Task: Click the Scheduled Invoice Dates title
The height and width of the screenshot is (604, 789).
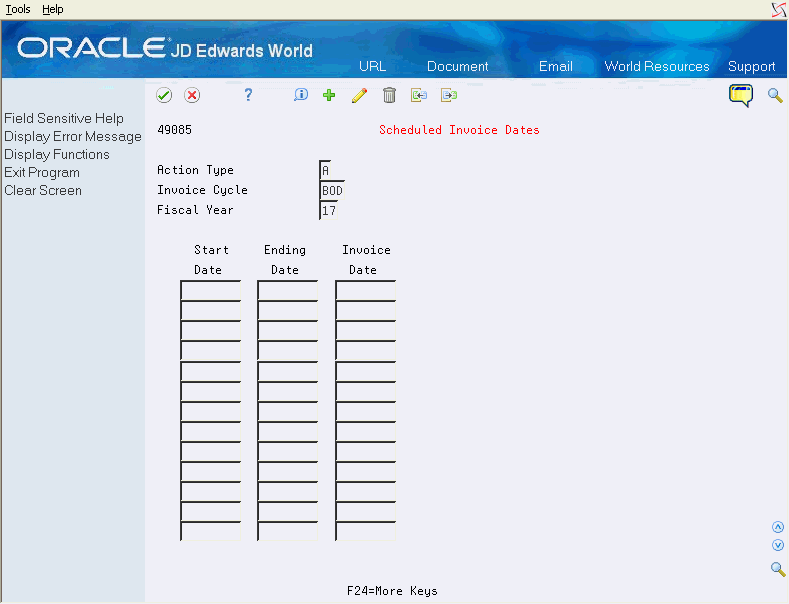Action: point(459,130)
